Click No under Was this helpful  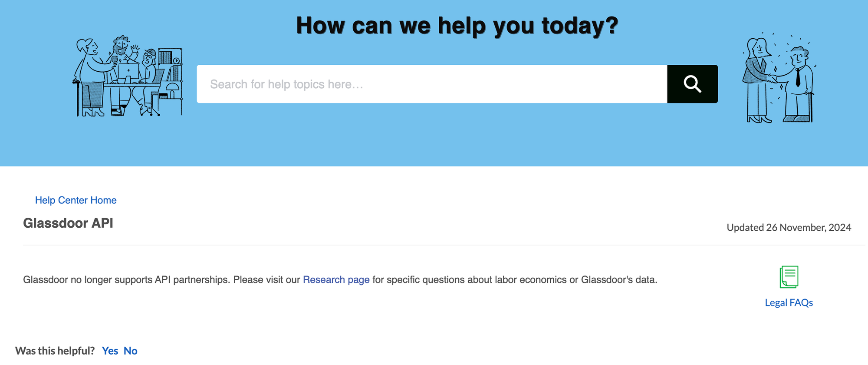(131, 351)
